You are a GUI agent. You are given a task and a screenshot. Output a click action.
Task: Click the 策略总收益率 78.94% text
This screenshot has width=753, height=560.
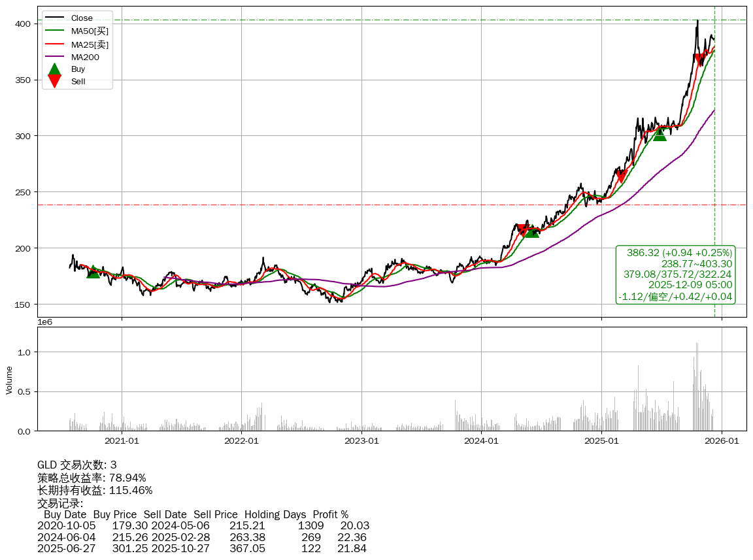pos(92,478)
